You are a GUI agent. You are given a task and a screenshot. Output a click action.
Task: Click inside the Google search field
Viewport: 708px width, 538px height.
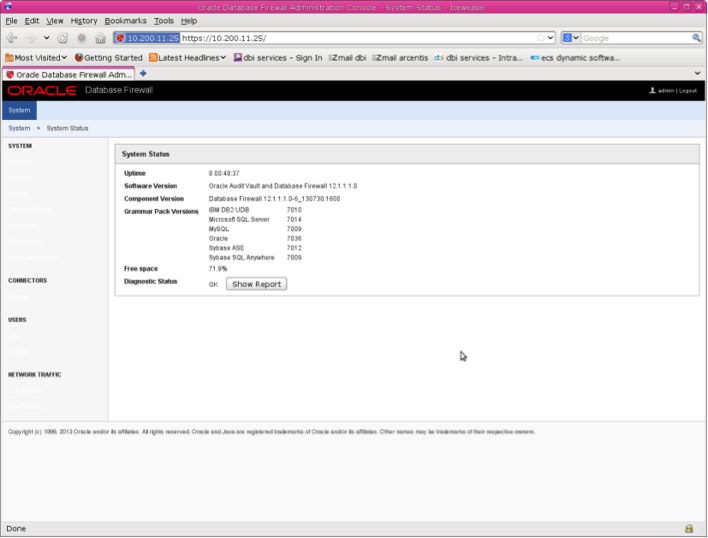click(x=635, y=38)
